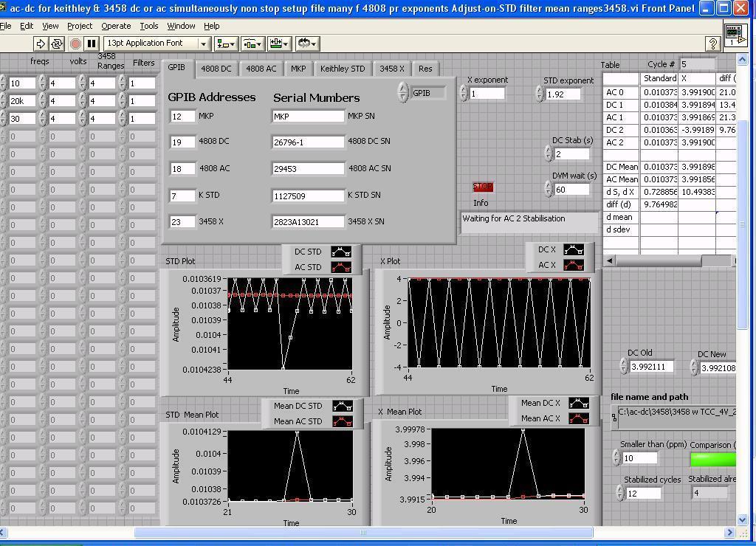Screen dimensions: 756x546
Task: Click the Abort Execution toolbar button
Action: pos(75,44)
